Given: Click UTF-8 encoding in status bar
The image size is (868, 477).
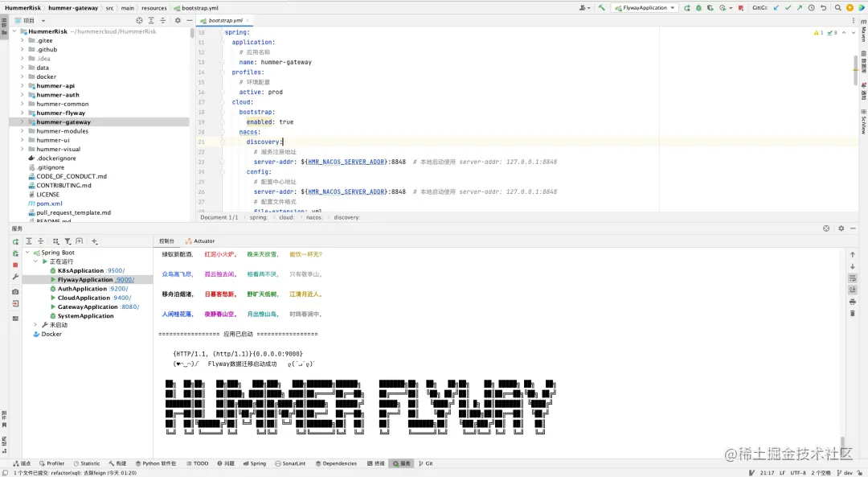Looking at the screenshot, I should coord(798,472).
